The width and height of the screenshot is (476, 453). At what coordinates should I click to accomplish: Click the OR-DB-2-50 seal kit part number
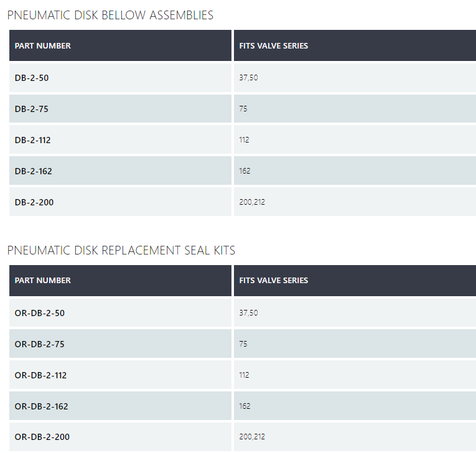pyautogui.click(x=39, y=313)
